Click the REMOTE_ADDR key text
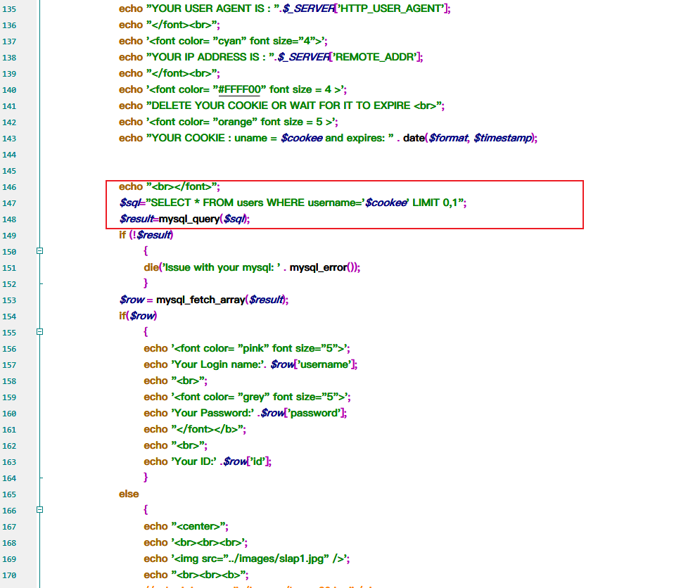The height and width of the screenshot is (588, 700). [376, 58]
